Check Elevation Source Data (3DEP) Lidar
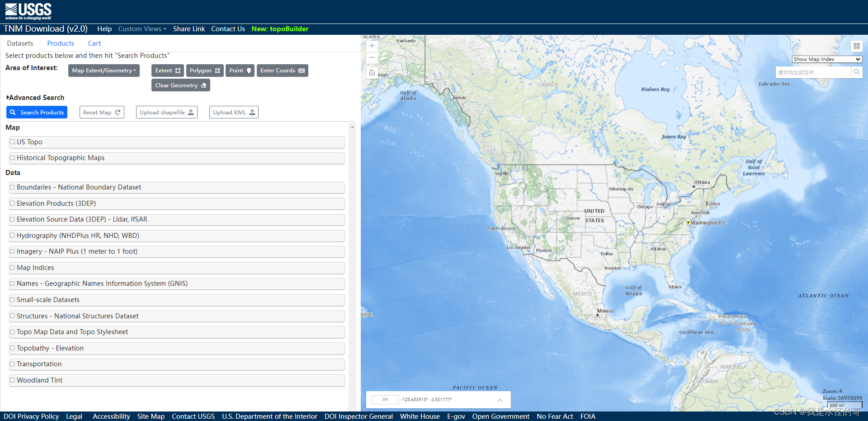Image resolution: width=868 pixels, height=421 pixels. click(x=13, y=219)
